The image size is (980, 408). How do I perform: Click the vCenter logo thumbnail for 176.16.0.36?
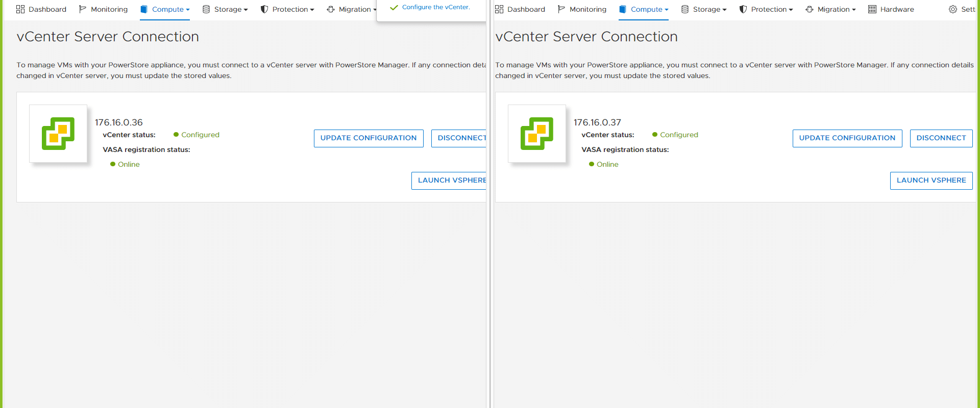pyautogui.click(x=58, y=134)
